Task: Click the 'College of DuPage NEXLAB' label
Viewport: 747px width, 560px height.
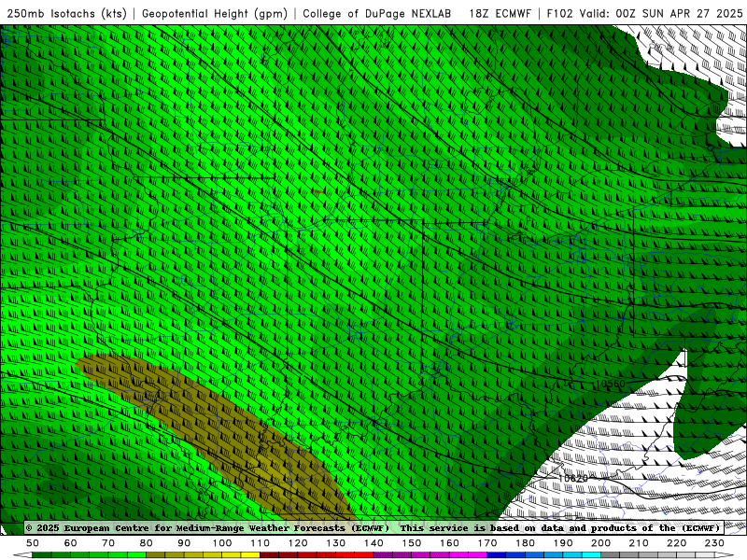Action: click(x=377, y=14)
